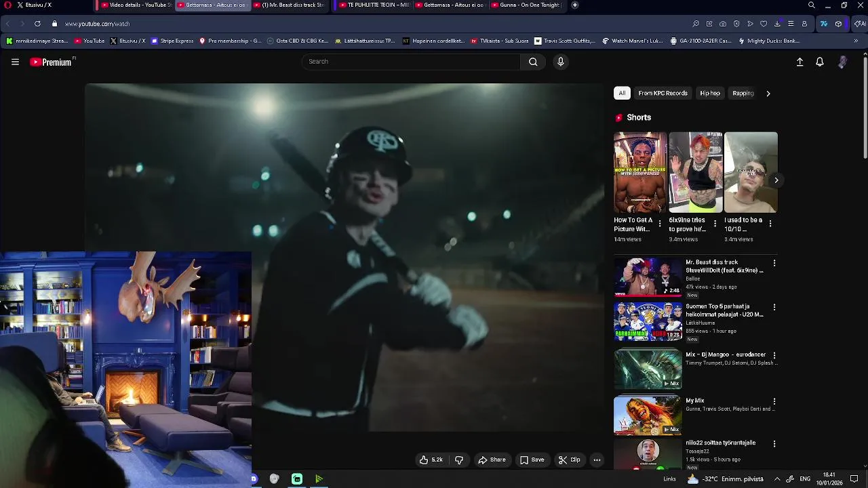The width and height of the screenshot is (868, 488).
Task: Open YouTube notifications bell
Action: 820,62
